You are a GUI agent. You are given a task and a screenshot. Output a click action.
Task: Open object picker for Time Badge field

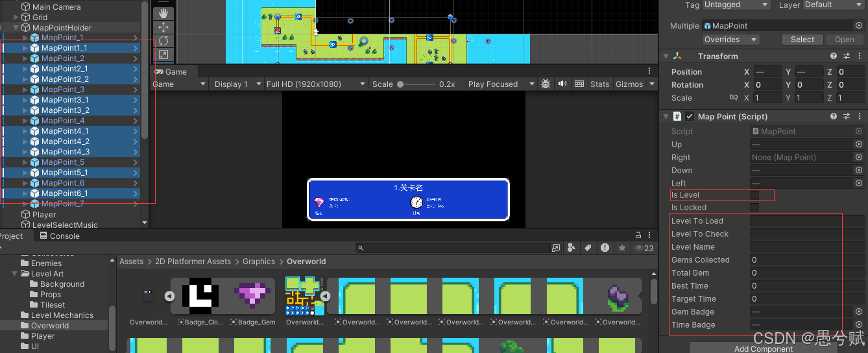coord(859,324)
